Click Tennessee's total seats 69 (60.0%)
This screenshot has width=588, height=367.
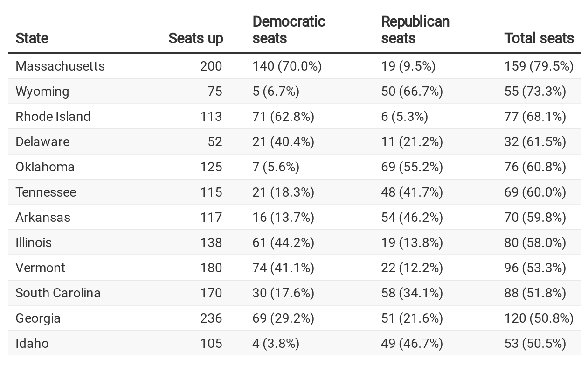coord(535,192)
